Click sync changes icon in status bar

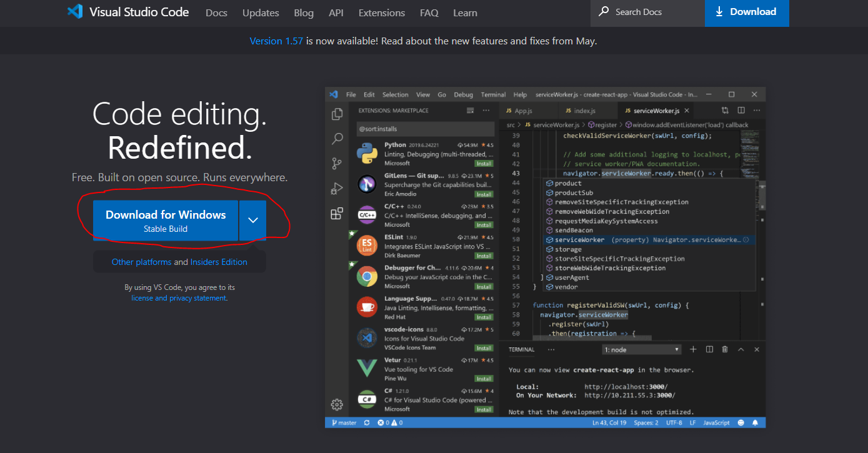point(367,423)
